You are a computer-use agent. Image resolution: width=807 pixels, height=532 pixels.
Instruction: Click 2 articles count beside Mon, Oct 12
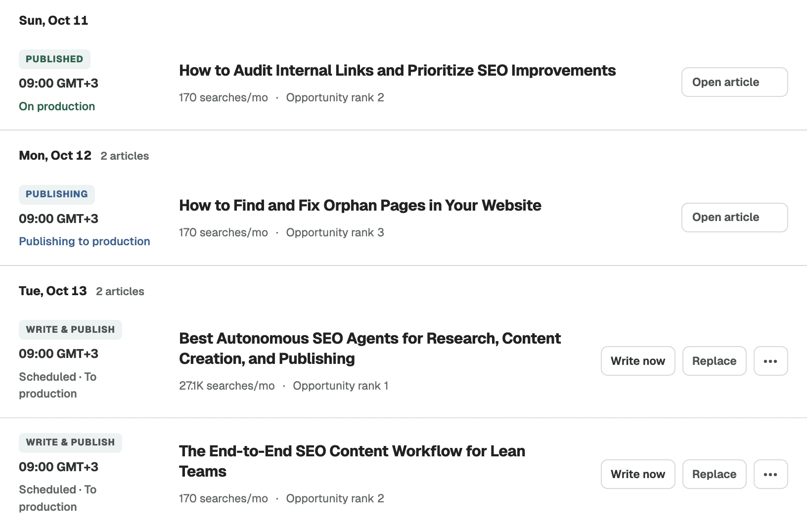tap(125, 156)
